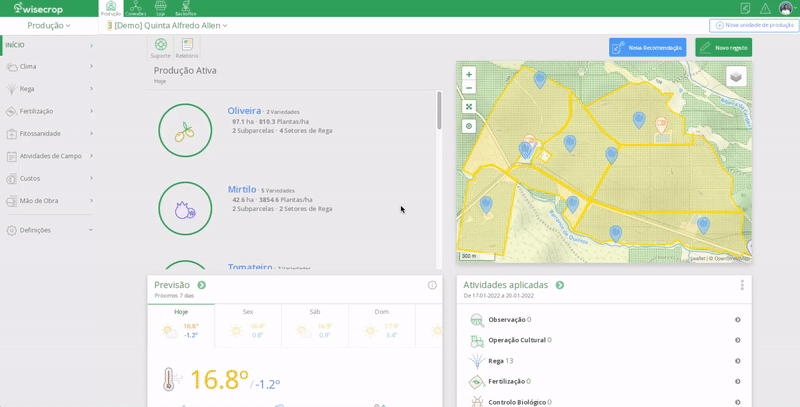Collapse the Definições sidebar section
The height and width of the screenshot is (407, 800).
point(49,230)
